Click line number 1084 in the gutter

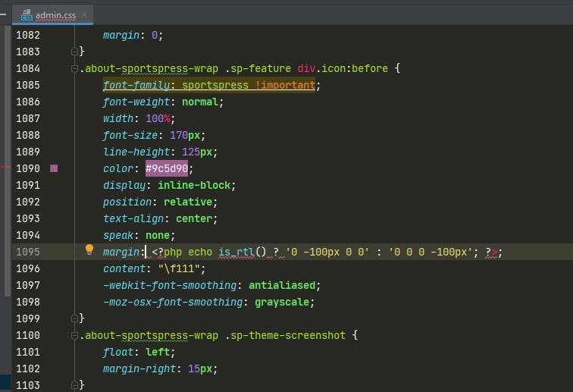28,68
